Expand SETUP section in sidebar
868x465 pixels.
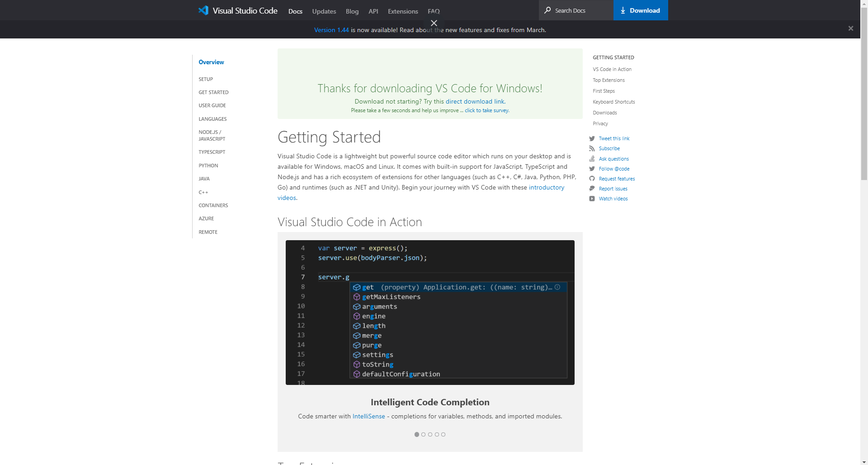pyautogui.click(x=206, y=79)
